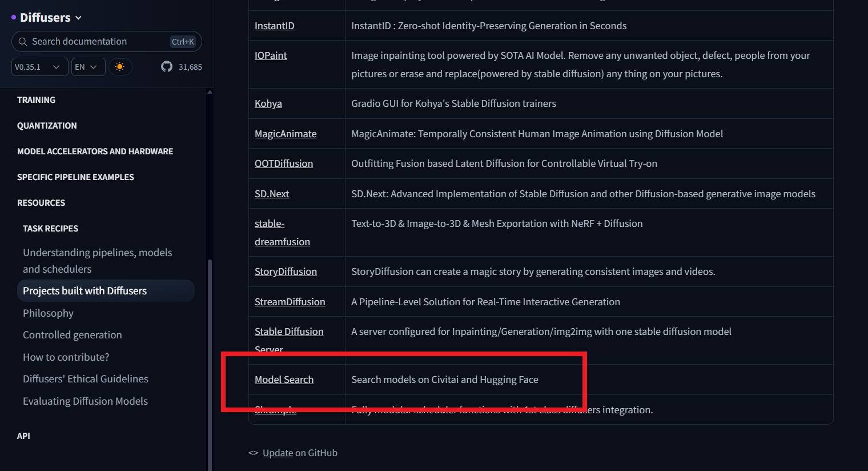This screenshot has height=471, width=868.
Task: Open Diffusers' Ethical Guidelines page
Action: [86, 379]
